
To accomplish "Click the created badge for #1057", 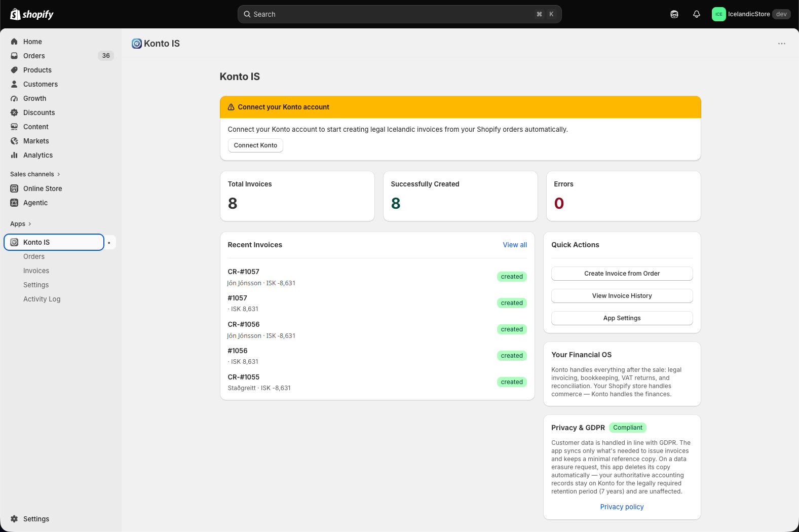I will point(512,303).
